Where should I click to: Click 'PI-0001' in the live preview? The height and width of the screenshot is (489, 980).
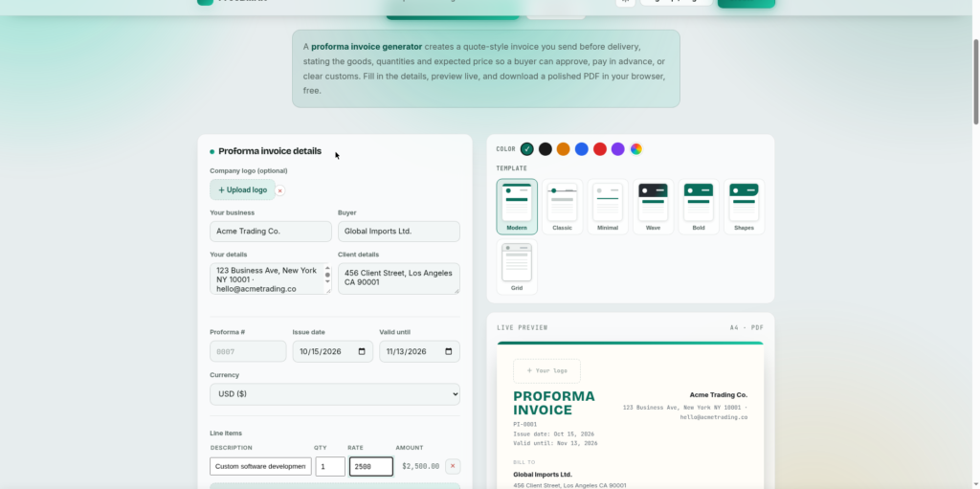click(525, 425)
